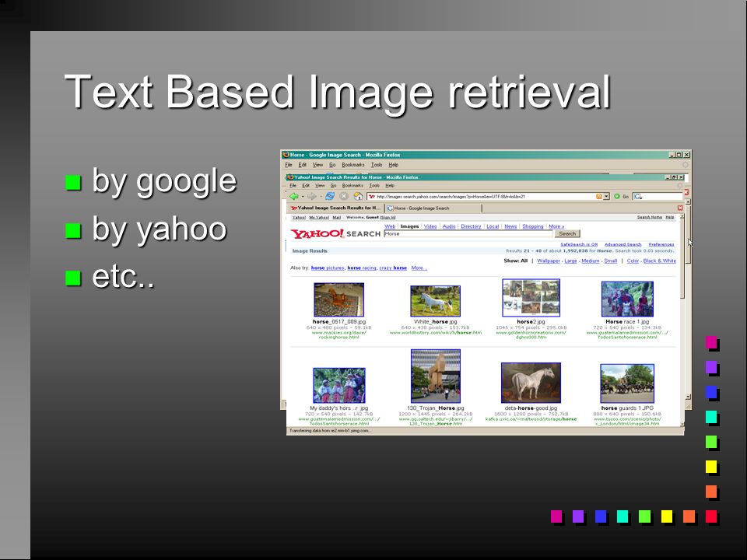Viewport: 747px width, 560px height.
Task: Open the horse guards 1.JPG thumbnail
Action: tap(627, 383)
